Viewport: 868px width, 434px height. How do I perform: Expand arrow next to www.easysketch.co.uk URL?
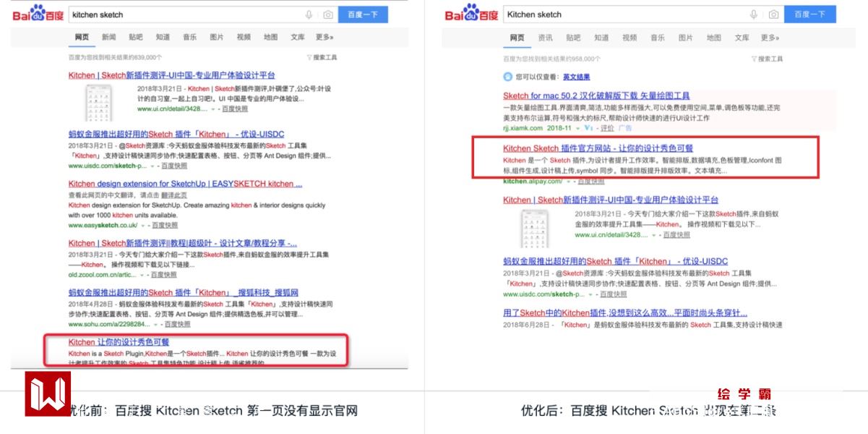(x=143, y=225)
